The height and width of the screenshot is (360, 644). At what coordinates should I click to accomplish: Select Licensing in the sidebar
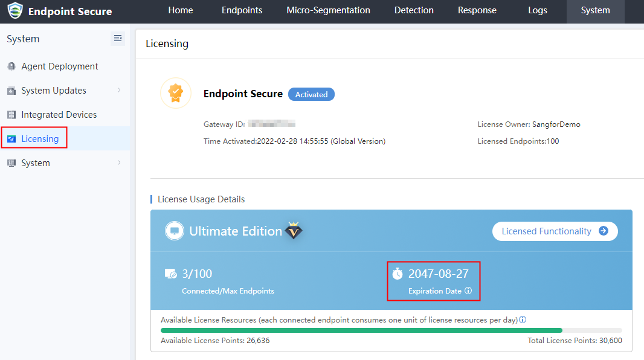(40, 139)
